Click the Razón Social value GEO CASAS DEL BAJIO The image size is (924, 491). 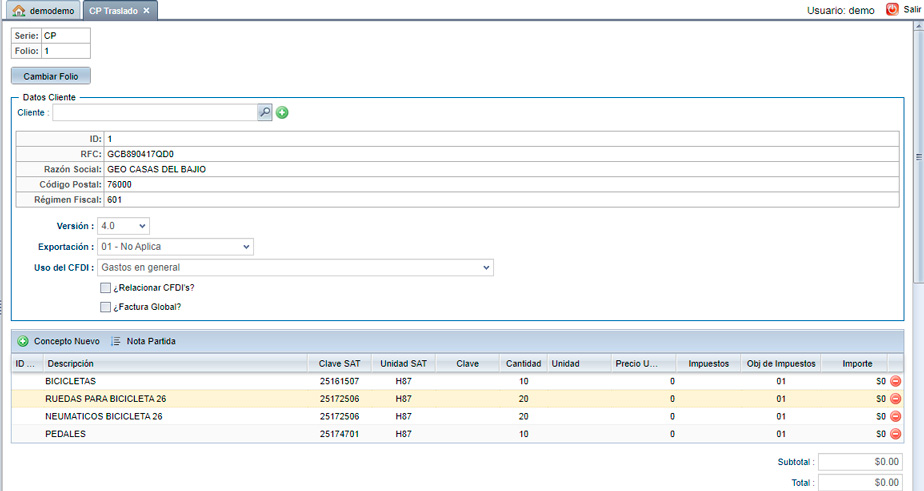click(x=157, y=170)
